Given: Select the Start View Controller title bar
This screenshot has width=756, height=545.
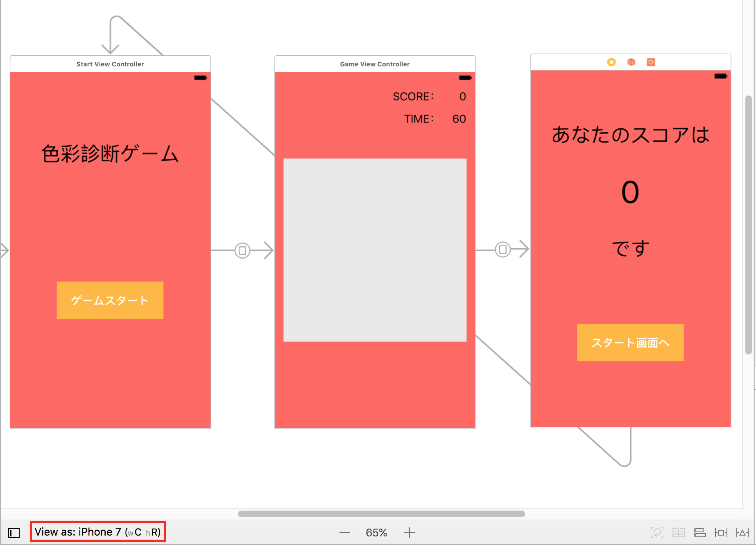Looking at the screenshot, I should pos(110,64).
